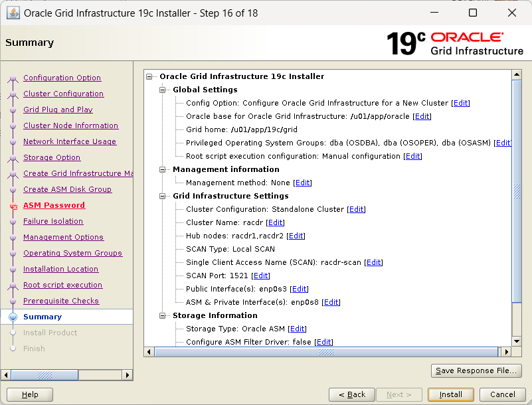The width and height of the screenshot is (532, 405).
Task: Click the Help button
Action: click(x=30, y=395)
